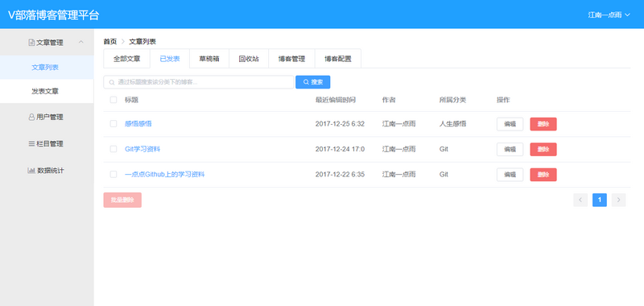
Task: Check the box for 一点点Github上的学习资料 row
Action: click(114, 175)
